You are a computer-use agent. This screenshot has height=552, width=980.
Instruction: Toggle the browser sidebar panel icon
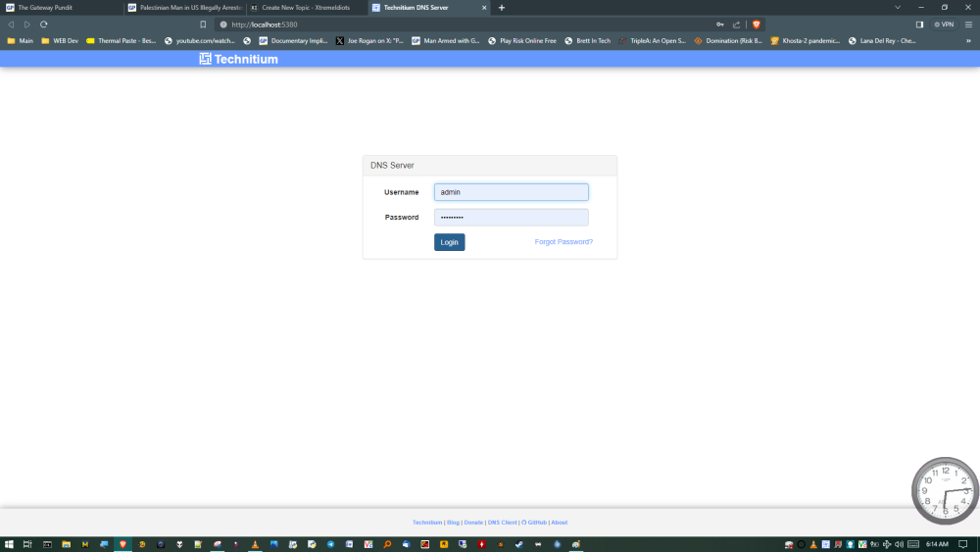click(x=919, y=25)
